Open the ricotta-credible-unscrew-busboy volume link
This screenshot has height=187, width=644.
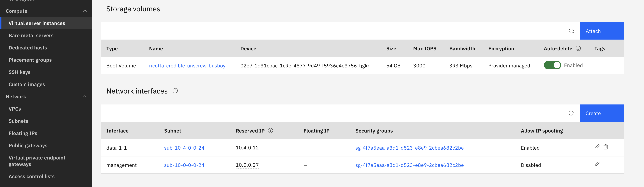(x=187, y=66)
